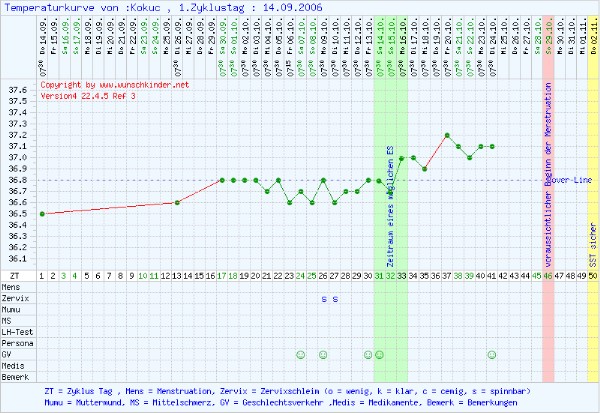The image size is (600, 413).
Task: Click the 37.6 temperature axis label
Action: click(x=17, y=91)
